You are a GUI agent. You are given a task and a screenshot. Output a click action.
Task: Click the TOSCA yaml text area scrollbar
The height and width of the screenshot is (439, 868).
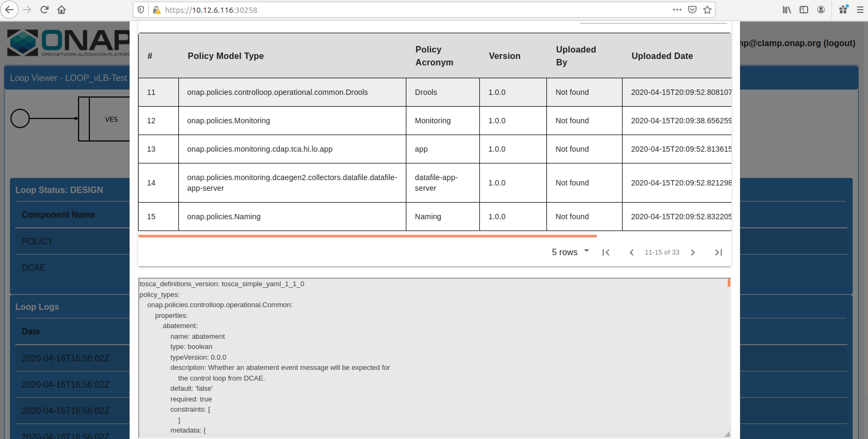coord(729,282)
